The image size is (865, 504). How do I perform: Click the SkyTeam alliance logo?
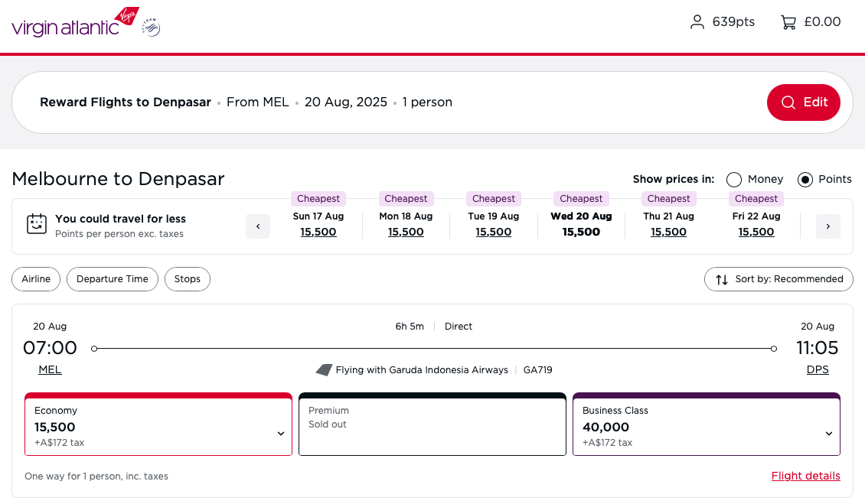pos(151,27)
